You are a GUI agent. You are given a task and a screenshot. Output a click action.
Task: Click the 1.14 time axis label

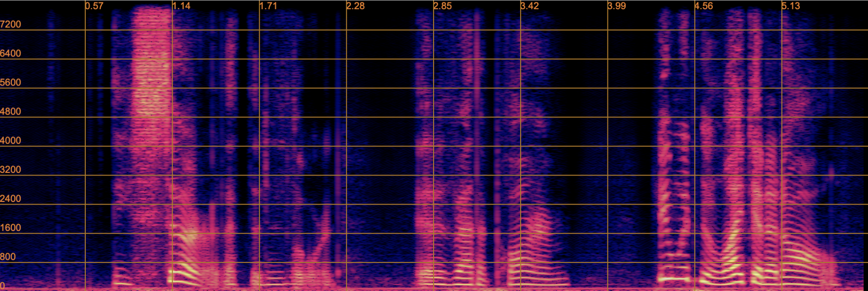pyautogui.click(x=182, y=6)
